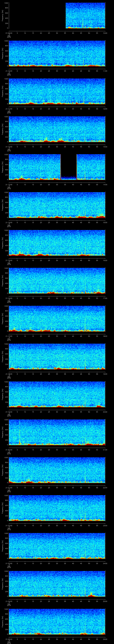Select the spectrogram panel starting at 21:12:00
Viewport: 114px width, 644px height.
[57, 129]
